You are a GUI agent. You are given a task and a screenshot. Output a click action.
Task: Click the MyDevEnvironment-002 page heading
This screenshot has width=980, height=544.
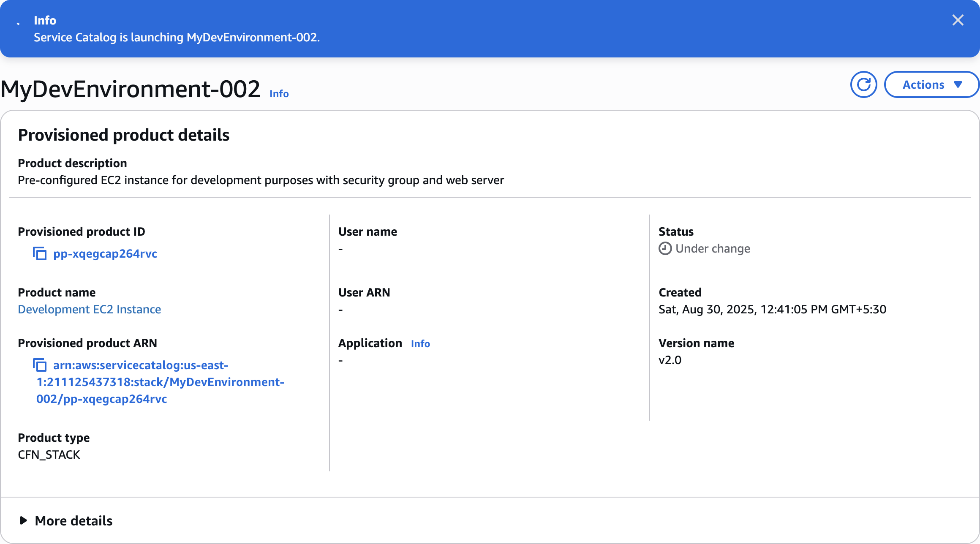click(x=131, y=90)
